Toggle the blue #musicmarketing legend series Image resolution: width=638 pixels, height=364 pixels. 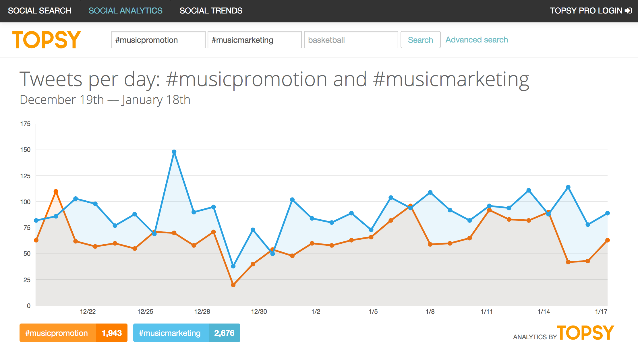point(170,333)
